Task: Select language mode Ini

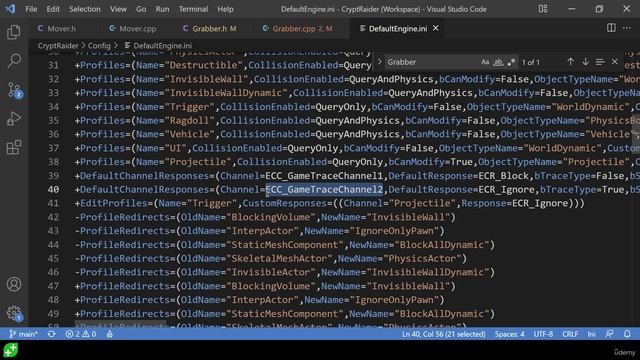Action: (x=591, y=334)
